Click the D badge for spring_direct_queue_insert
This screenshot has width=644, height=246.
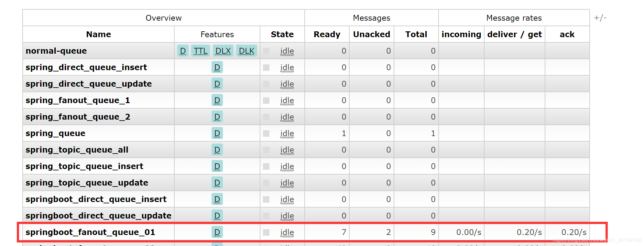[x=217, y=67]
